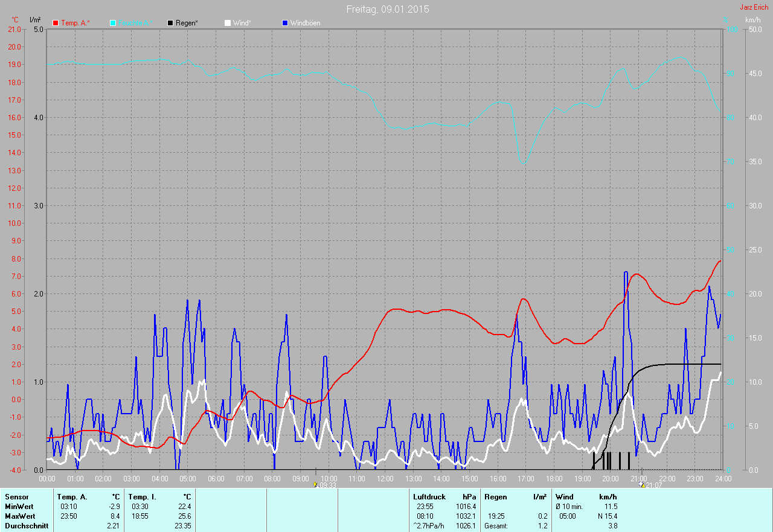This screenshot has height=532, width=773.
Task: Click the blue Windböen legend square
Action: pos(285,23)
